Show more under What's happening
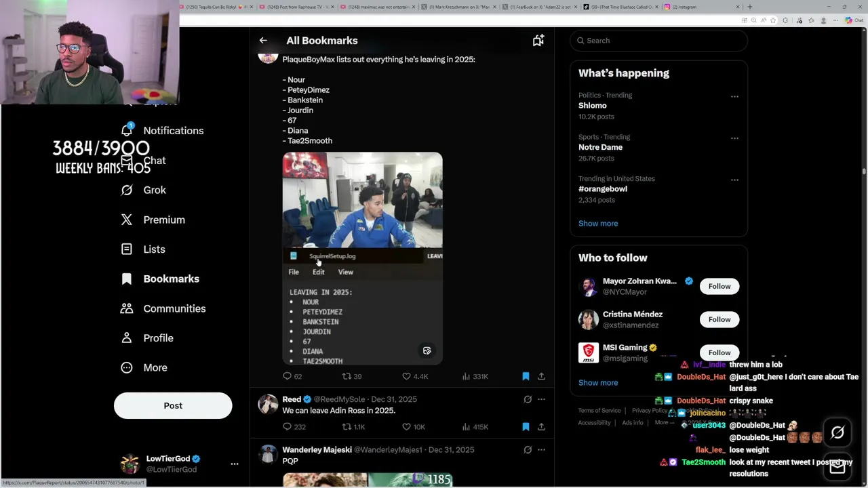Image resolution: width=868 pixels, height=488 pixels. click(x=598, y=223)
